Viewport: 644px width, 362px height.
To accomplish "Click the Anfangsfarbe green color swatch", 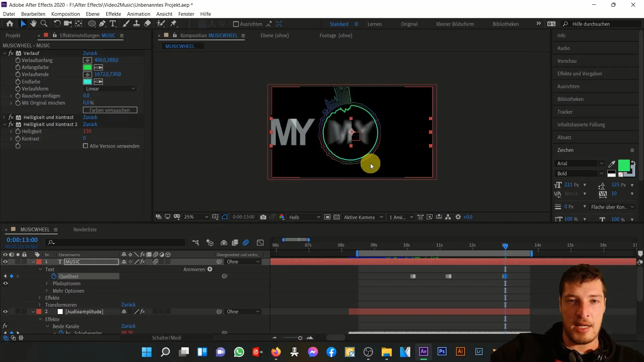I will click(87, 67).
